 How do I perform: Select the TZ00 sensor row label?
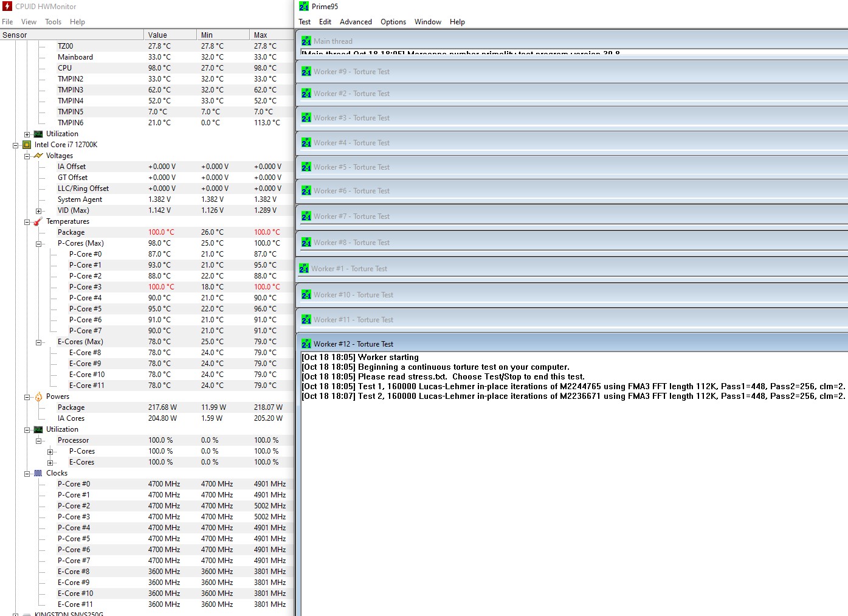click(x=65, y=46)
